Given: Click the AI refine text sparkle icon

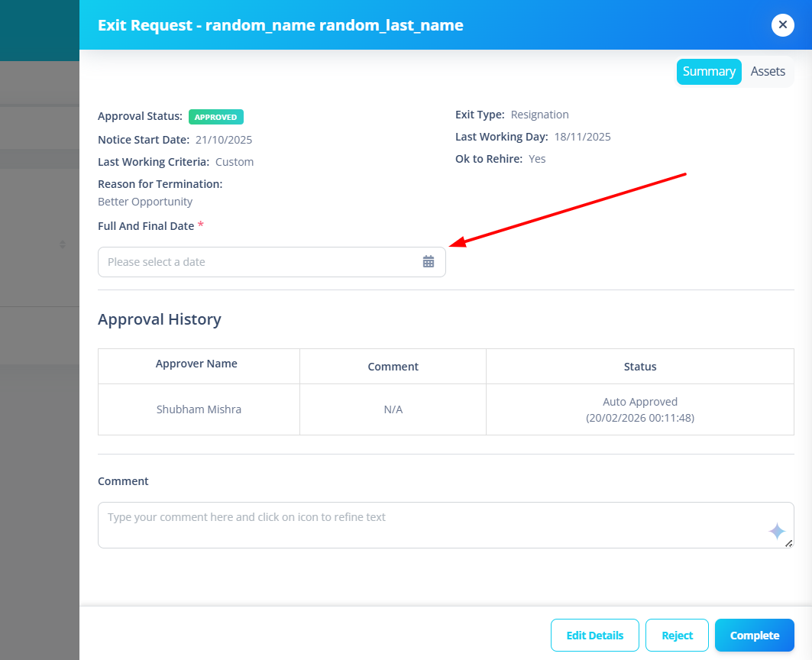Looking at the screenshot, I should tap(776, 531).
